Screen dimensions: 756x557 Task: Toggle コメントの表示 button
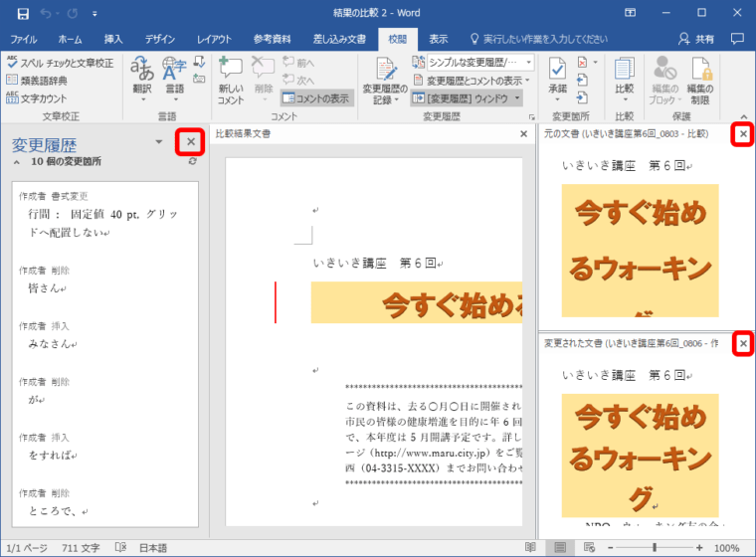click(316, 98)
